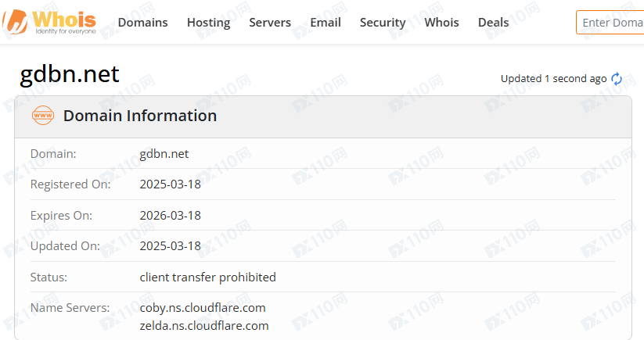Click the Domain row value gdbn.net
The width and height of the screenshot is (644, 340).
coord(164,154)
